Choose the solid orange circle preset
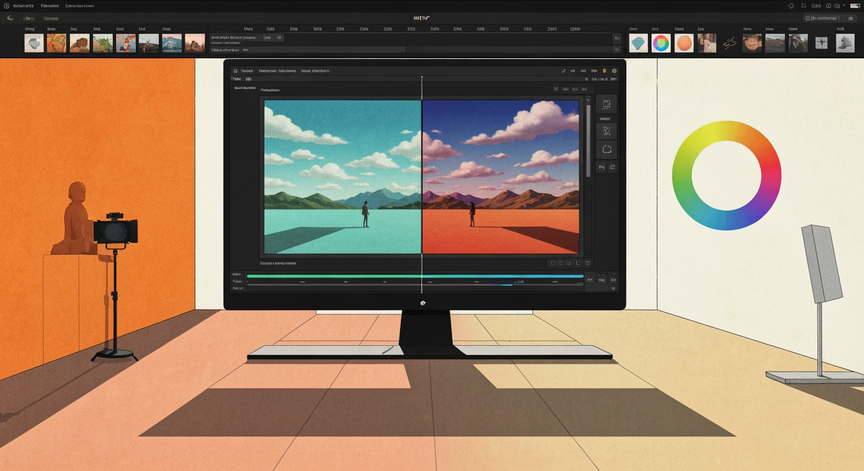Viewport: 864px width, 471px height. click(x=684, y=43)
